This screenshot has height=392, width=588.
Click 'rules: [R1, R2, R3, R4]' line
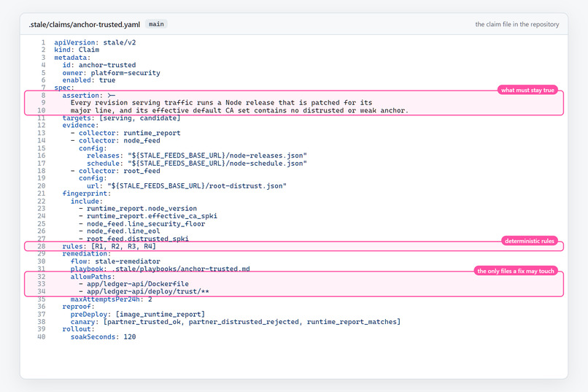pyautogui.click(x=109, y=246)
